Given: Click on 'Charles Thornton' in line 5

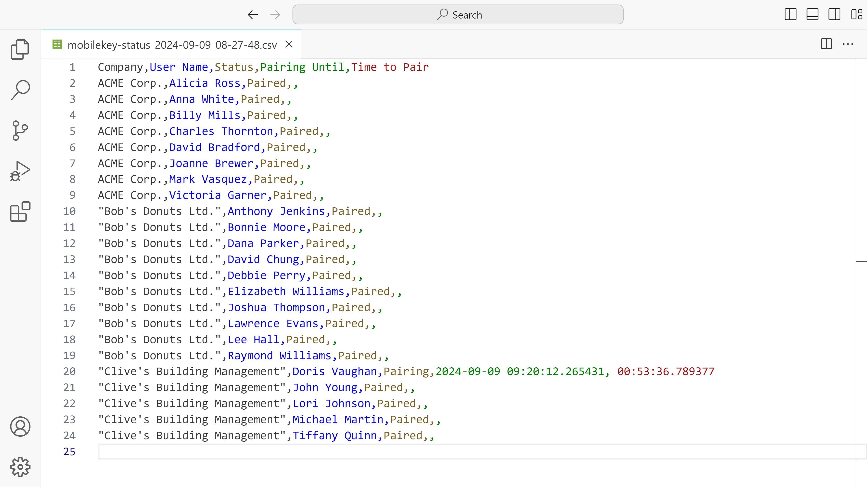Looking at the screenshot, I should (221, 131).
